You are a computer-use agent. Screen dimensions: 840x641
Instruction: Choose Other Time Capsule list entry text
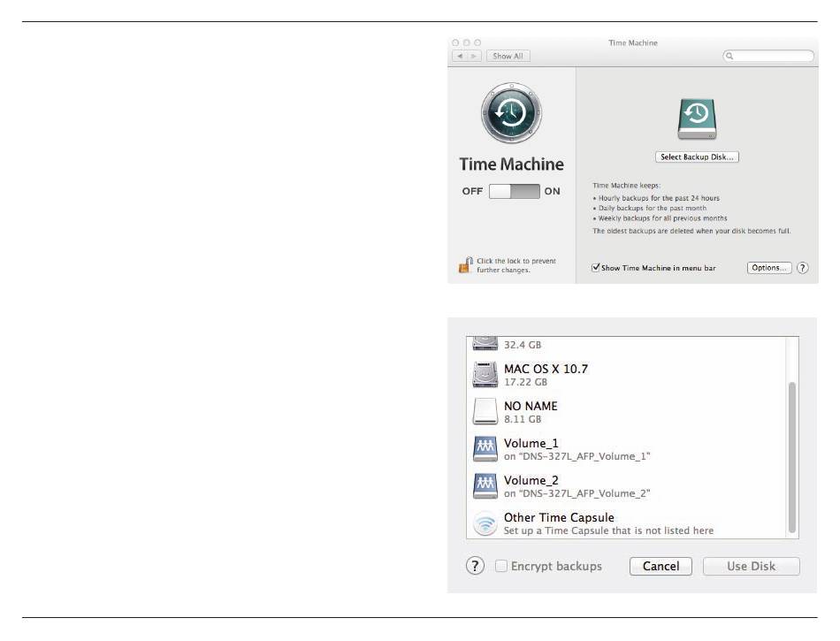coord(559,517)
